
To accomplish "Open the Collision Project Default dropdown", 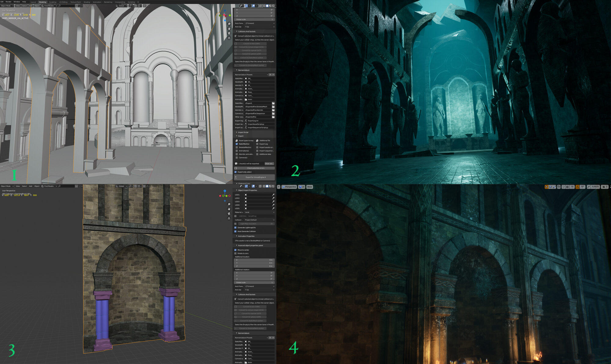I will [259, 220].
